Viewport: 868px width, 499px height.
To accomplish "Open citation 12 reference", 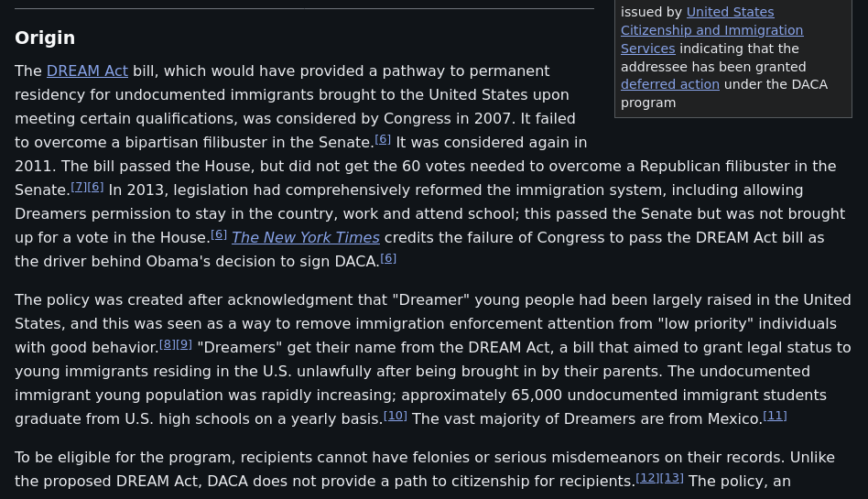I will pos(647,479).
